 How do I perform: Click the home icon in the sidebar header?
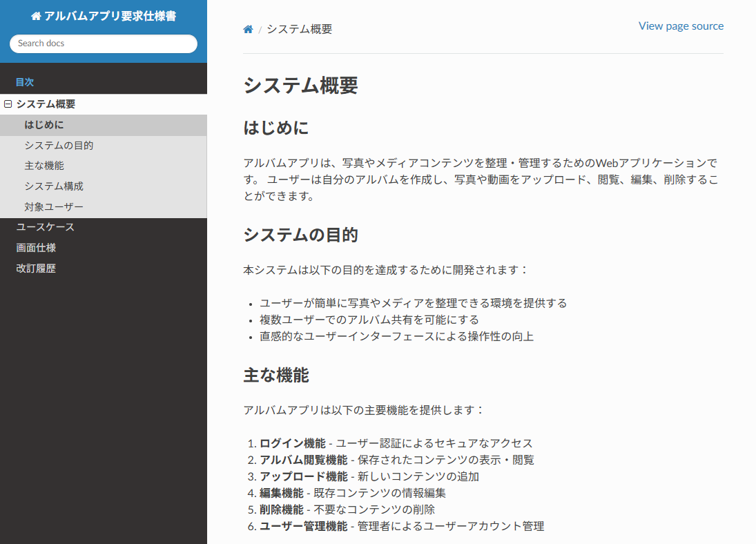tap(36, 17)
